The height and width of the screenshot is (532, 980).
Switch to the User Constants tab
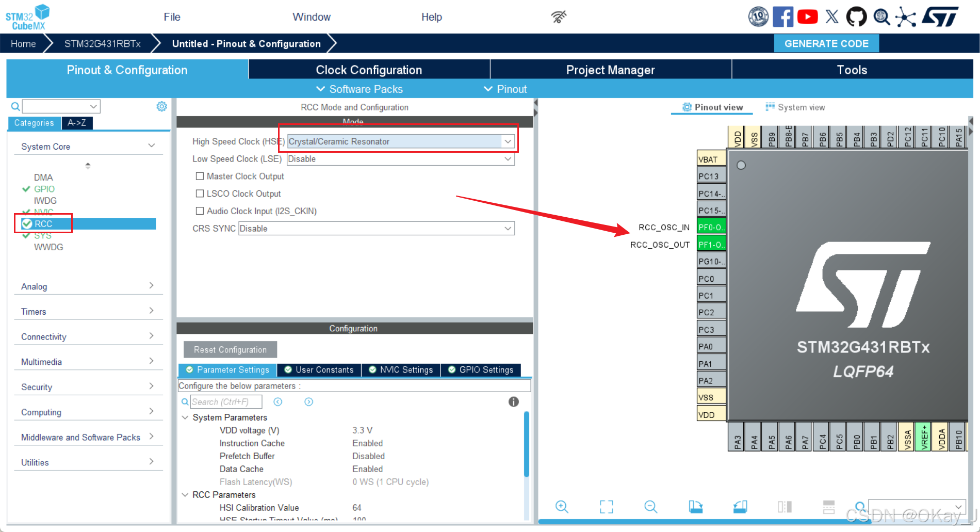click(319, 369)
